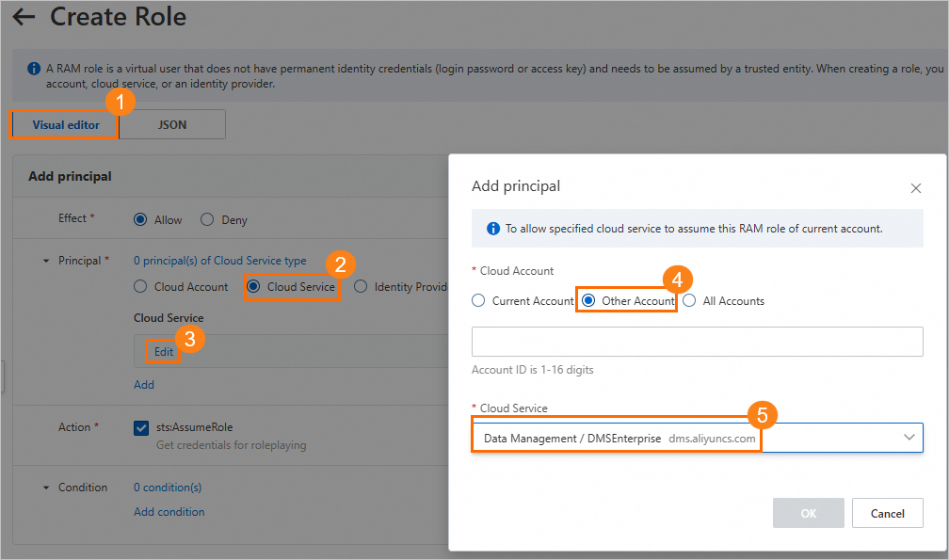The width and height of the screenshot is (949, 560).
Task: Click the Add condition link
Action: click(169, 512)
